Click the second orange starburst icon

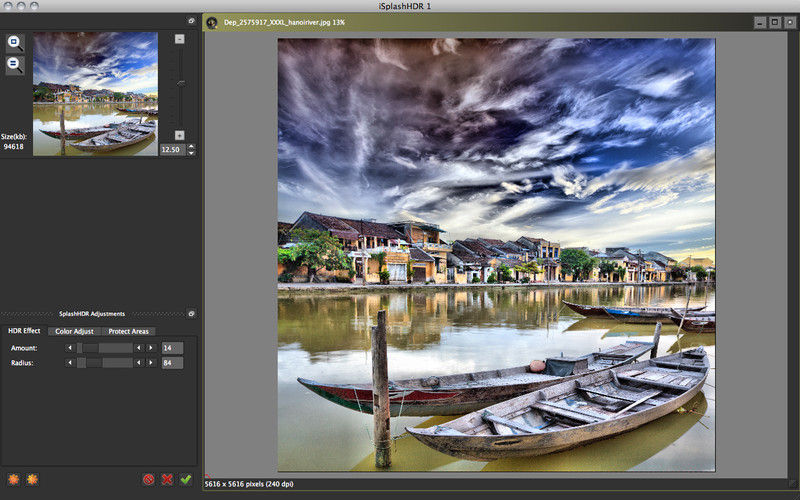coord(32,479)
